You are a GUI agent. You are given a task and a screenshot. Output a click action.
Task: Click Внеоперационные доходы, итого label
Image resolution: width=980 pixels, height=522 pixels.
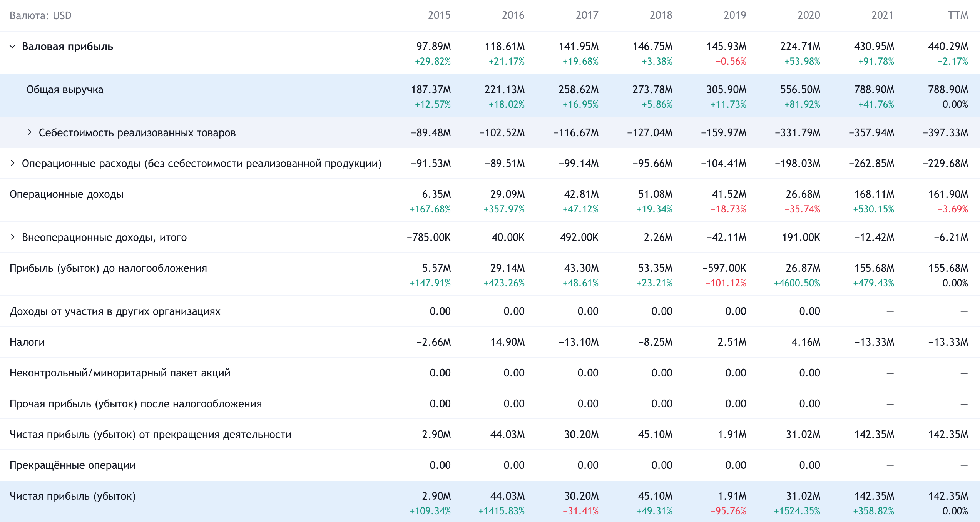[x=104, y=238]
